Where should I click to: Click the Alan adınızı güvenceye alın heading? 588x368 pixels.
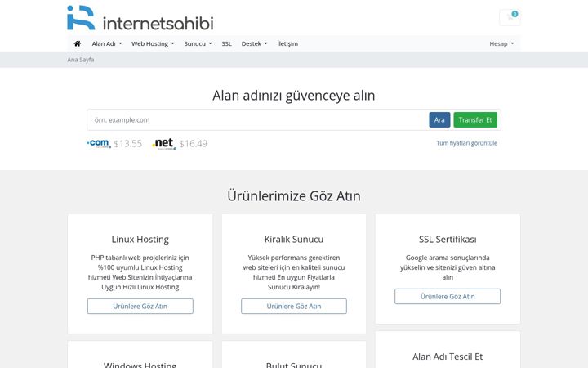tap(294, 96)
